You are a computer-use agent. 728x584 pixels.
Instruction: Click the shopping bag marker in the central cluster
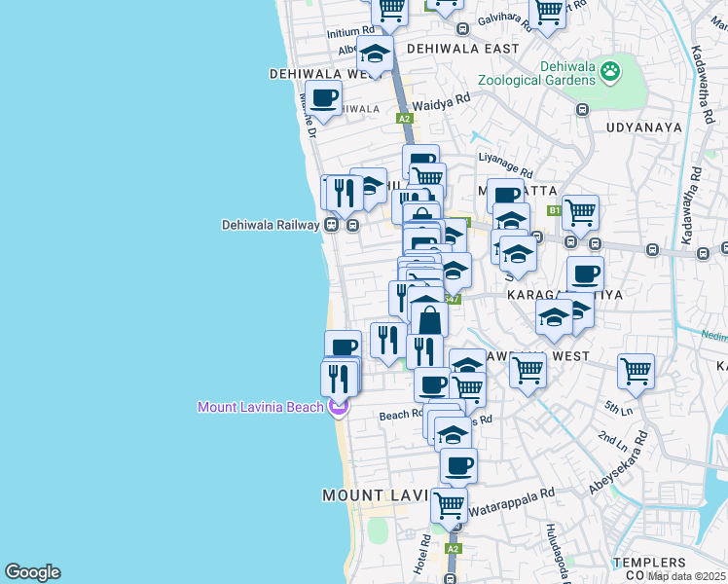pyautogui.click(x=428, y=319)
